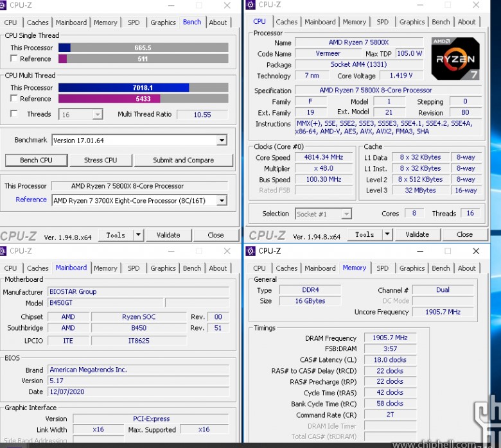Enable the single thread Reference checkbox
This screenshot has height=448, width=501.
(13, 58)
